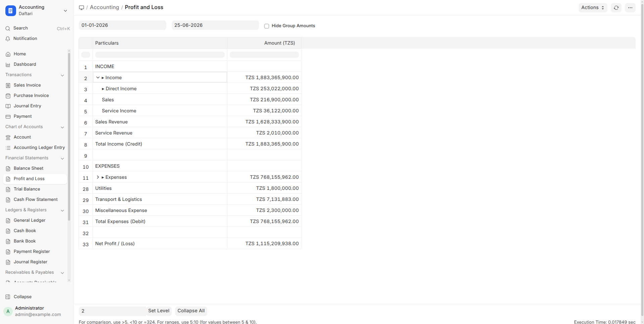Open the Actions dropdown

(593, 8)
